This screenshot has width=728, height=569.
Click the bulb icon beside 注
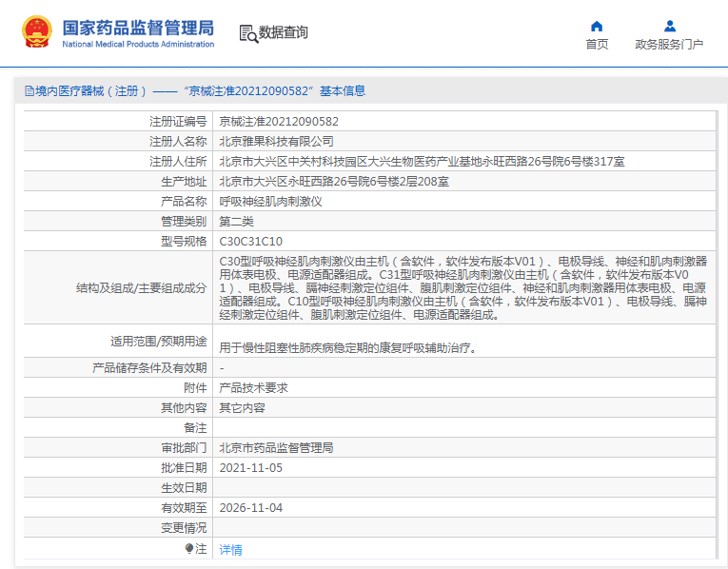click(189, 549)
